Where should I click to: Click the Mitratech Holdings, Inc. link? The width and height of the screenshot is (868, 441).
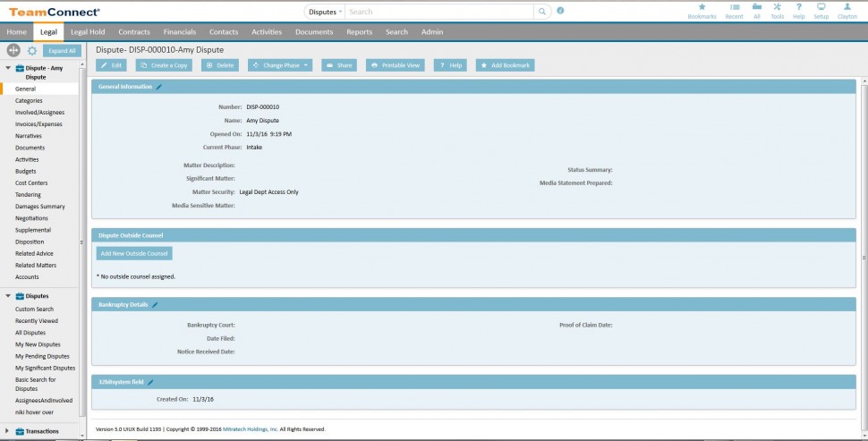click(251, 429)
